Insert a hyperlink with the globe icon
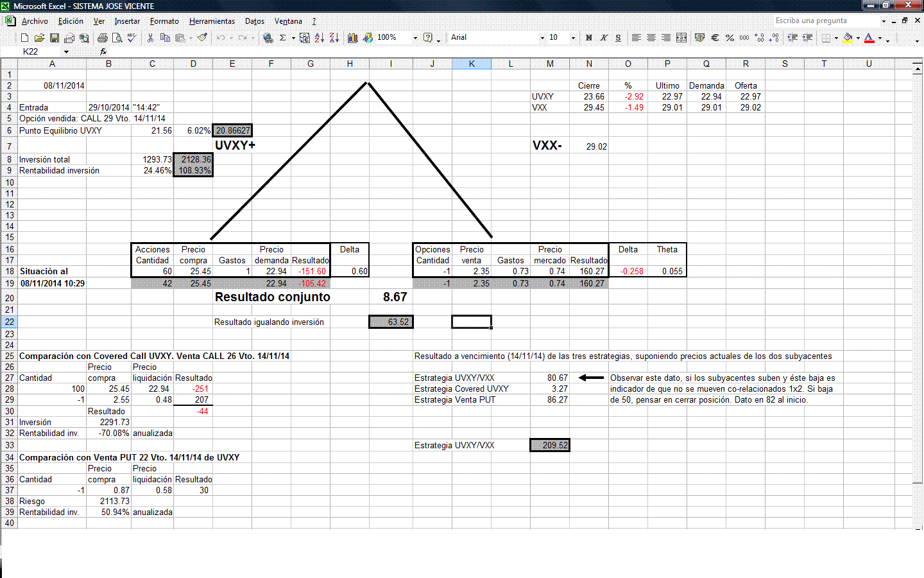The height and width of the screenshot is (578, 924). click(268, 38)
